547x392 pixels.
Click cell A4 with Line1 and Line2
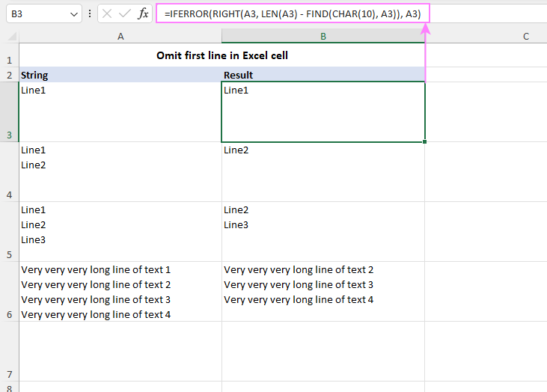click(120, 172)
